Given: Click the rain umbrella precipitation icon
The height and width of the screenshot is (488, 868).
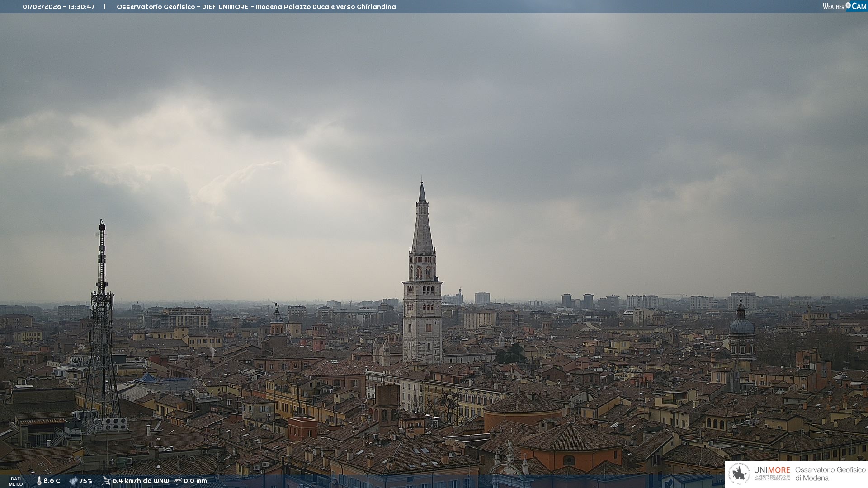Looking at the screenshot, I should coord(178,481).
